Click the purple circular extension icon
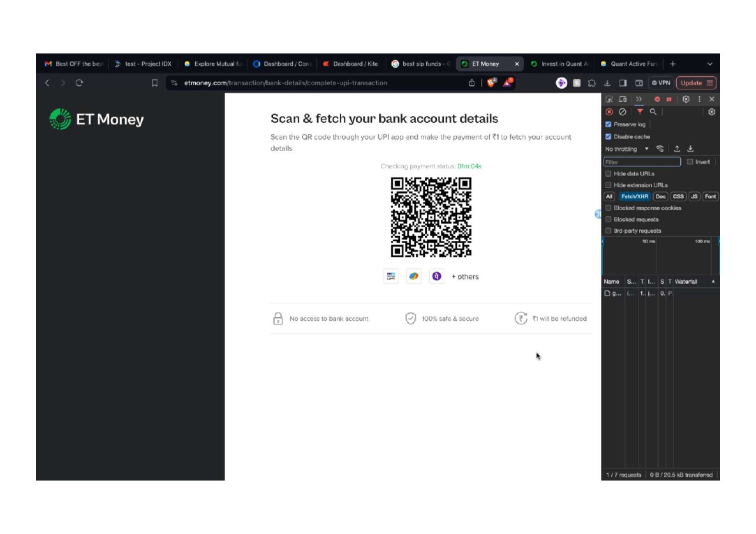 point(561,83)
